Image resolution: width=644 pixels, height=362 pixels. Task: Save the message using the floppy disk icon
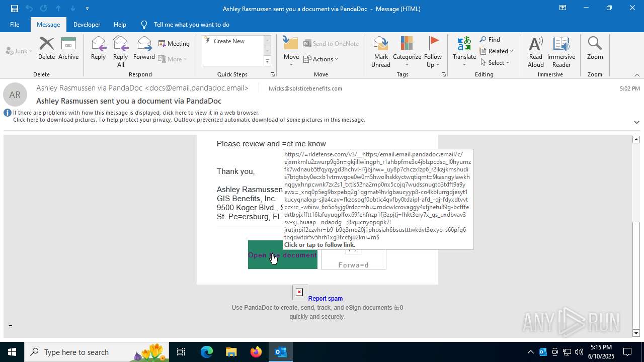(x=14, y=8)
